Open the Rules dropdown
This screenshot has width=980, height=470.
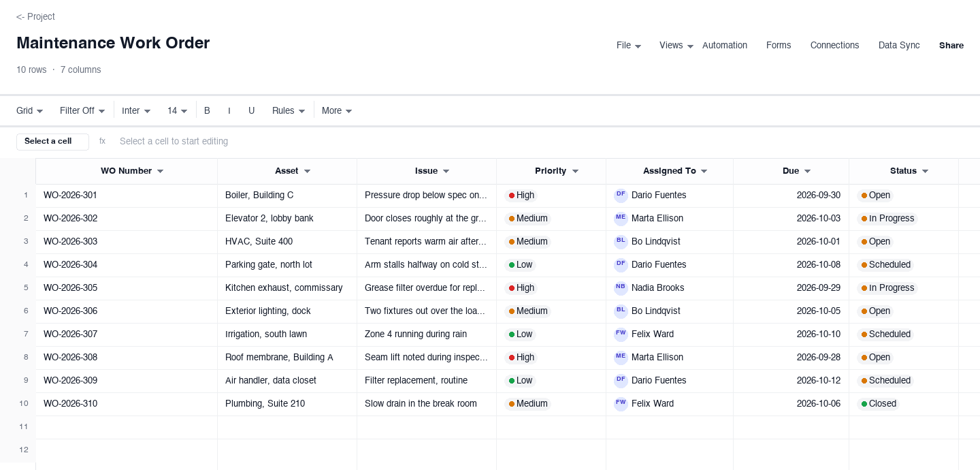click(289, 110)
